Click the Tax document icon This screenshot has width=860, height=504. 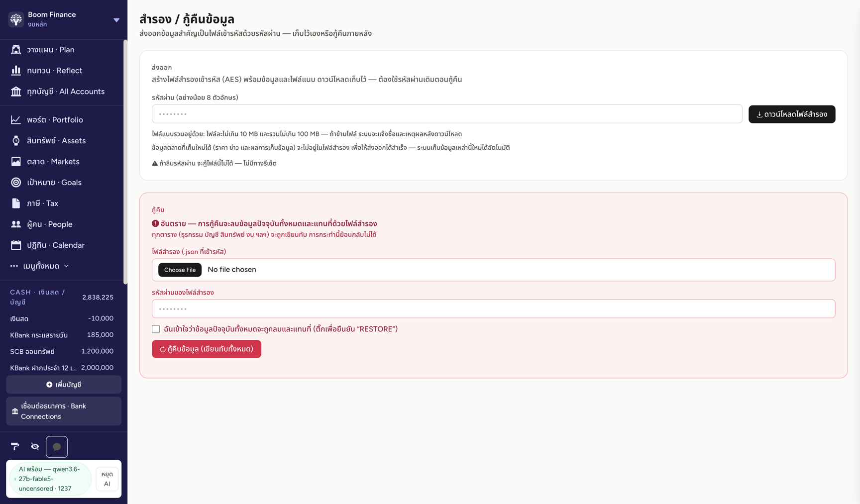coord(16,203)
